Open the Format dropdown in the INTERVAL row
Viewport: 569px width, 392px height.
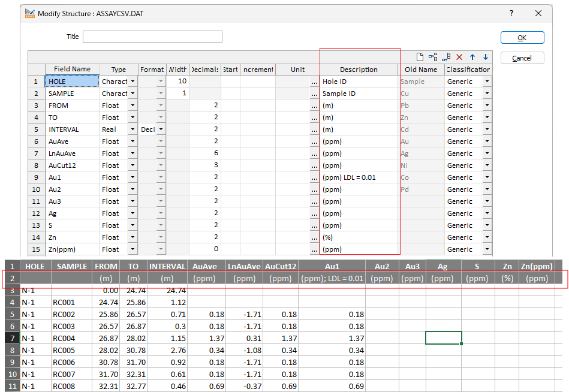point(161,129)
